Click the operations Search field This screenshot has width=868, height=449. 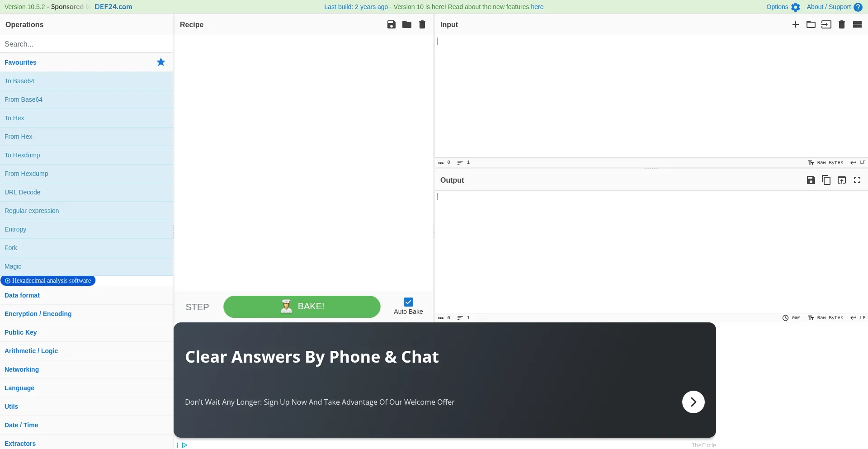pyautogui.click(x=86, y=44)
